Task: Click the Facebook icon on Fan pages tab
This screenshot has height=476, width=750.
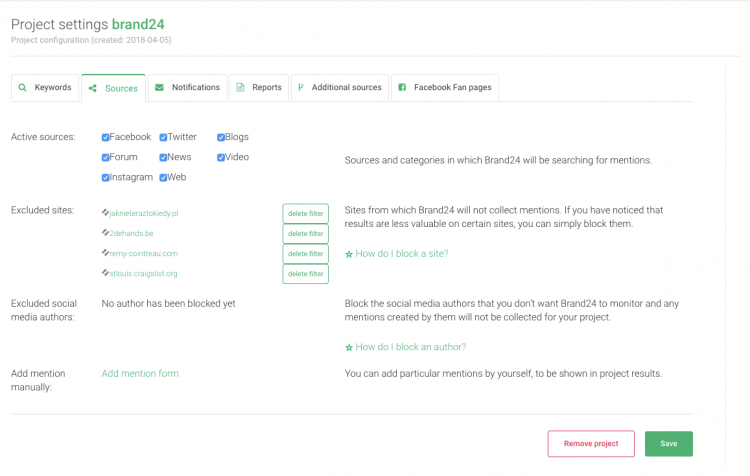Action: [402, 87]
